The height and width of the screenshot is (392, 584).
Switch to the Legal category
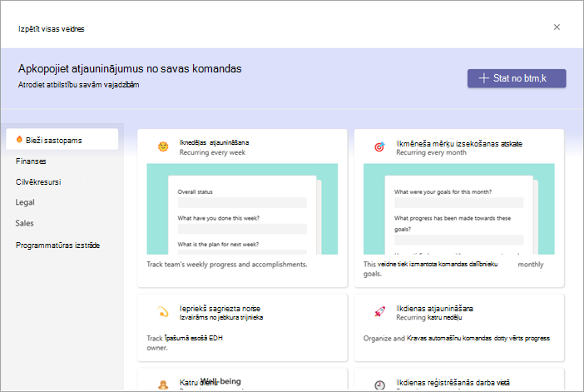(25, 202)
